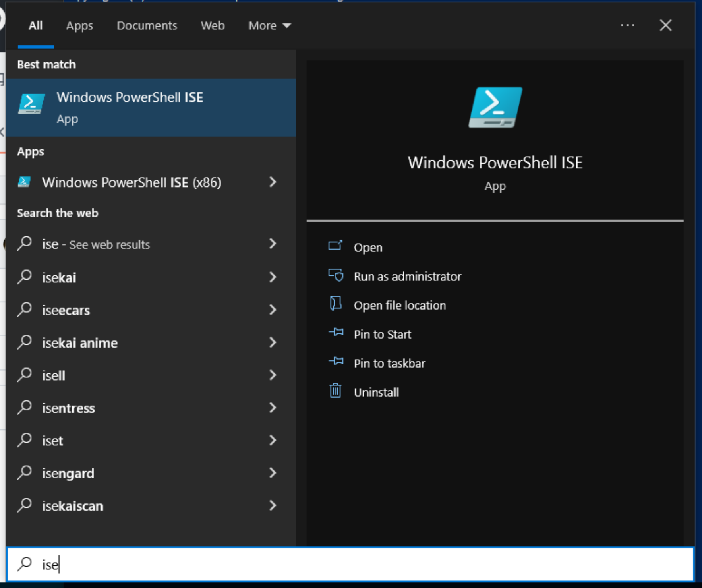The width and height of the screenshot is (702, 588).
Task: Select 'iseecars' web suggestion
Action: (151, 310)
